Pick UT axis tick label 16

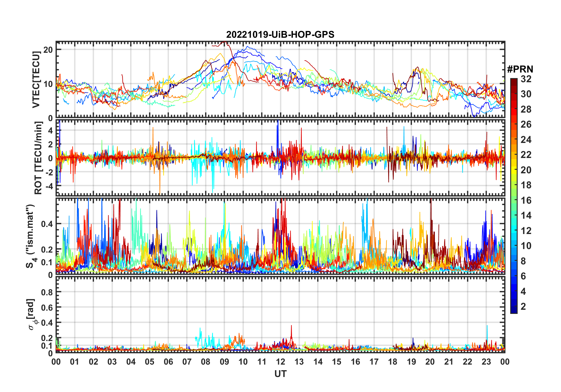tap(355, 362)
